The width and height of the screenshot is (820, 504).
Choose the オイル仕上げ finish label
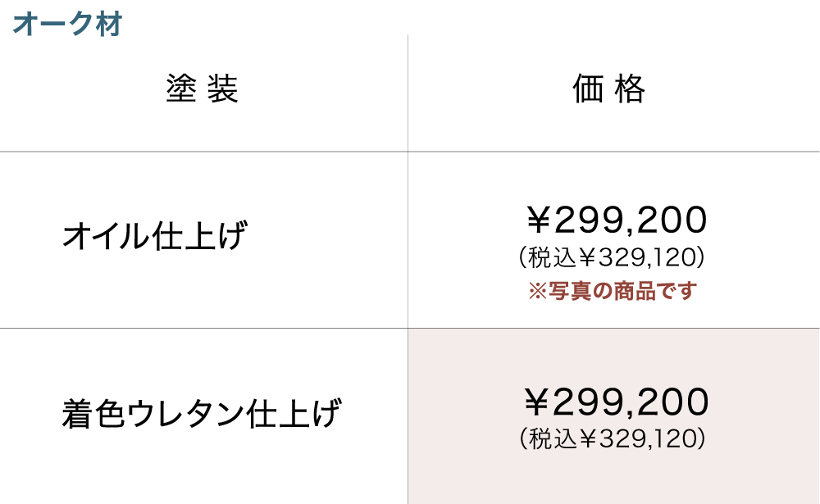pyautogui.click(x=154, y=238)
